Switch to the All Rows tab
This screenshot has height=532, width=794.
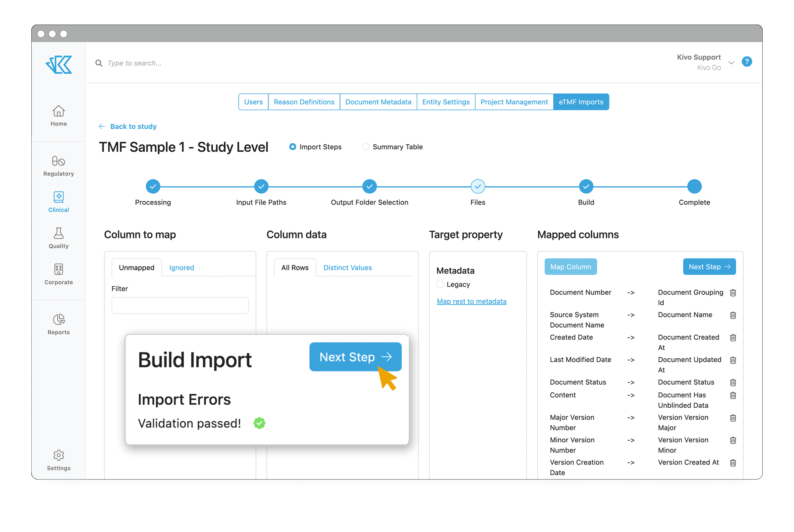(x=295, y=268)
